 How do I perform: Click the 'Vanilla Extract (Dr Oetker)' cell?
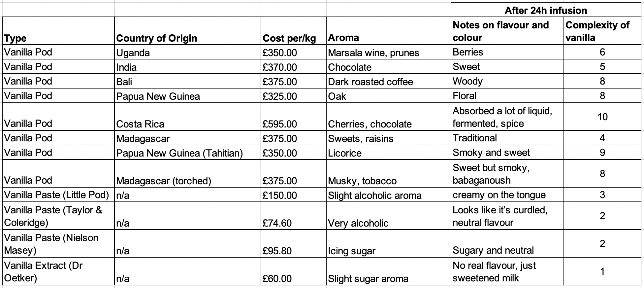tap(58, 271)
